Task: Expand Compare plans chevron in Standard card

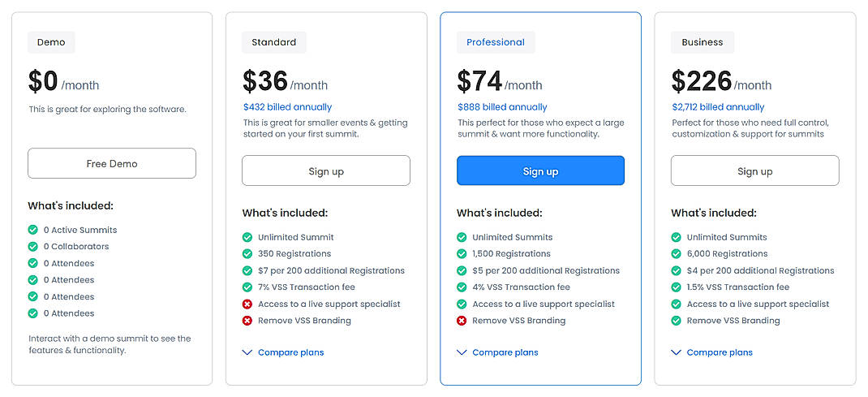Action: 247,352
